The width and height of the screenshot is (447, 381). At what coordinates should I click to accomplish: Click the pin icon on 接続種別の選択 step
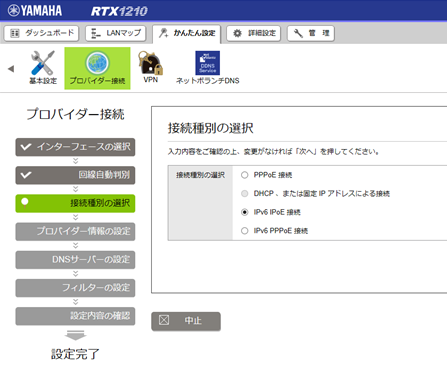point(25,203)
